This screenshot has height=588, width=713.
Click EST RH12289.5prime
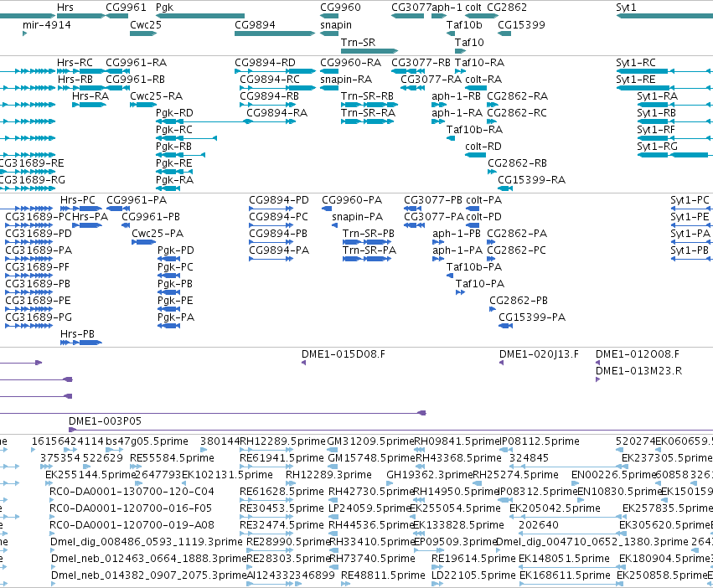point(282,441)
